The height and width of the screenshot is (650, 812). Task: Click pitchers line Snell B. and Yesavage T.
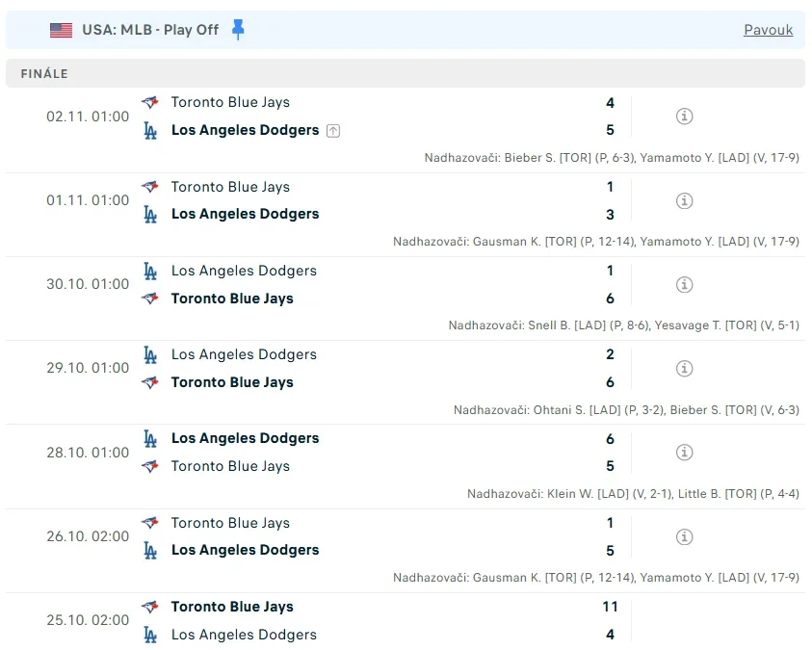(x=623, y=325)
